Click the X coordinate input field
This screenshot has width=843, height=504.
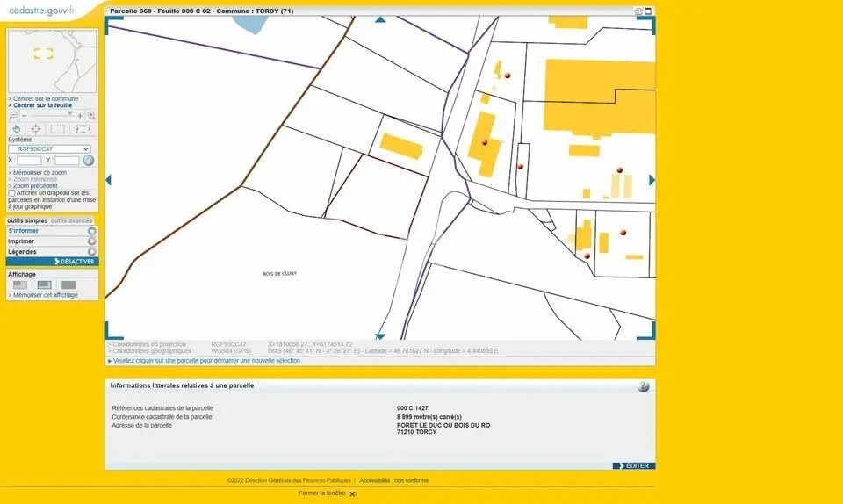point(29,161)
